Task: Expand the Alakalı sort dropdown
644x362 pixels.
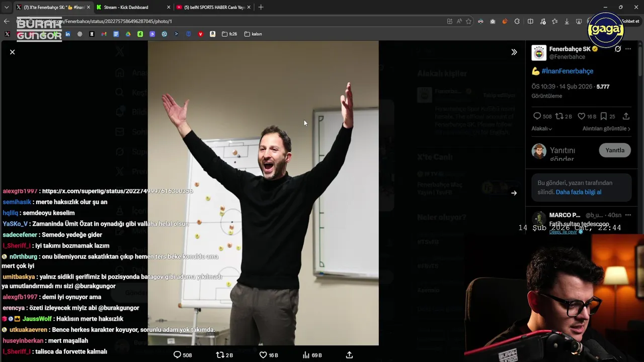Action: click(542, 129)
